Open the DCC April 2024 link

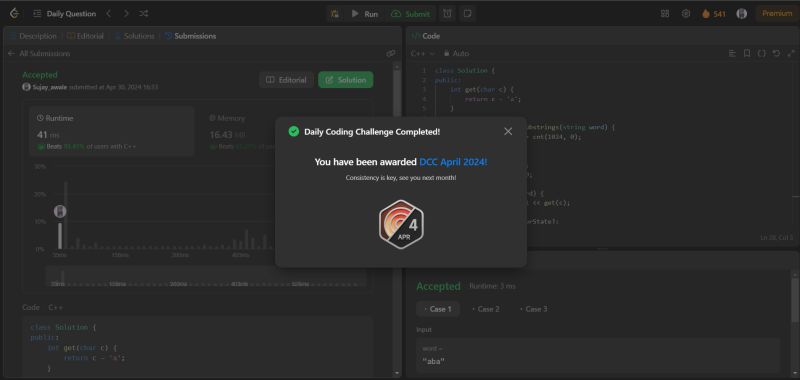(453, 162)
